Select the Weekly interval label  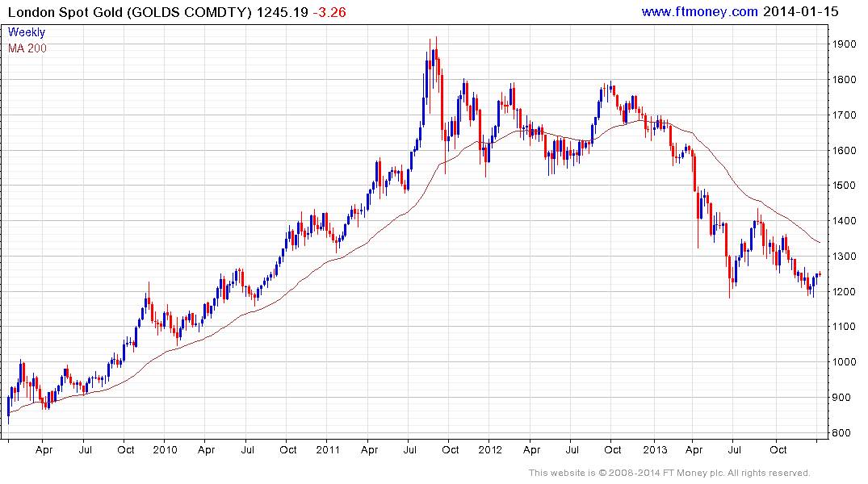coord(27,32)
